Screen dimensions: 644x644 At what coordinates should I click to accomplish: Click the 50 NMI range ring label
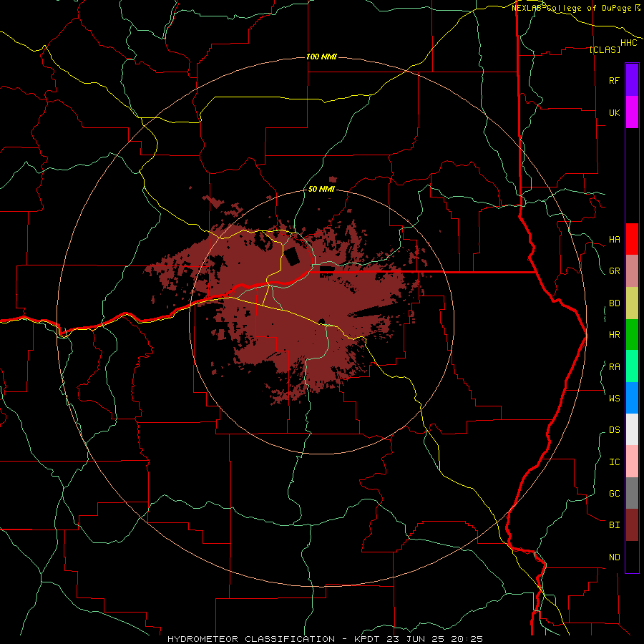point(321,190)
